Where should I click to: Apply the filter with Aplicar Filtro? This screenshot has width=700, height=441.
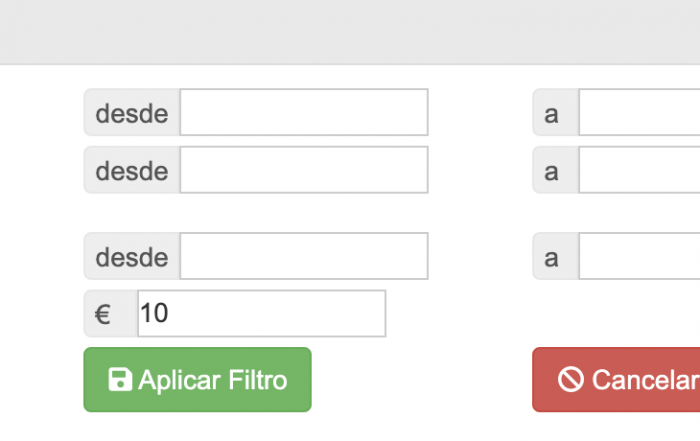pyautogui.click(x=198, y=380)
